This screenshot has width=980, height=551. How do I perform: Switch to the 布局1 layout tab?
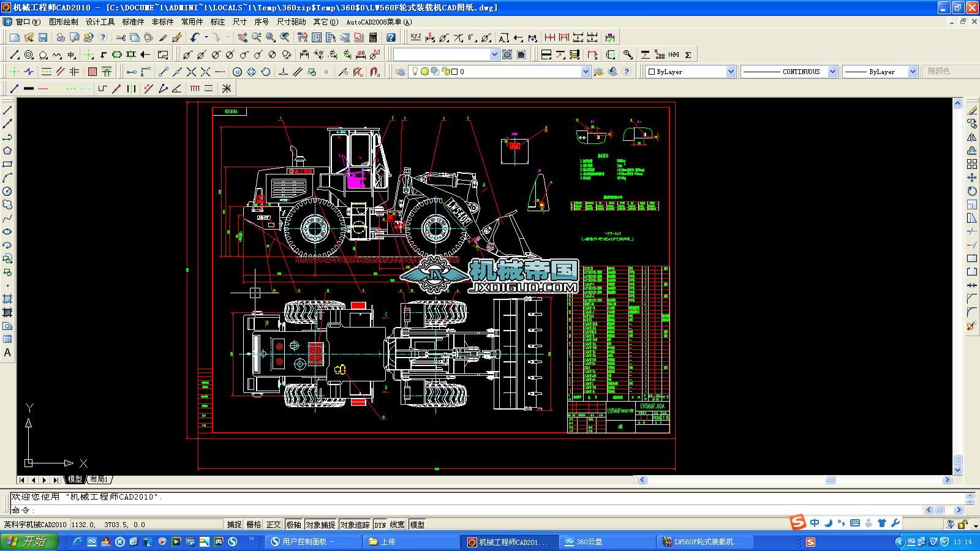[99, 479]
